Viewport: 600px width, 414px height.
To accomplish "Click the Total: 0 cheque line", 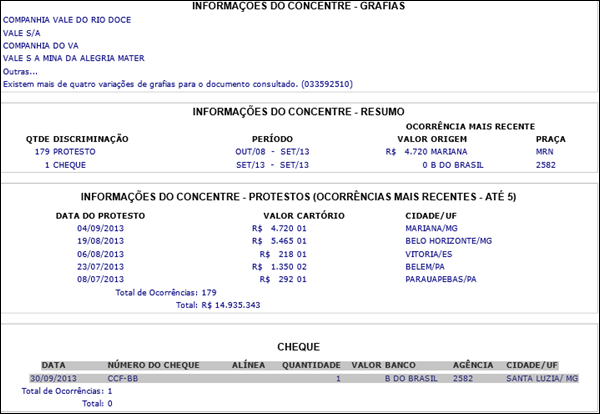I will coord(97,404).
